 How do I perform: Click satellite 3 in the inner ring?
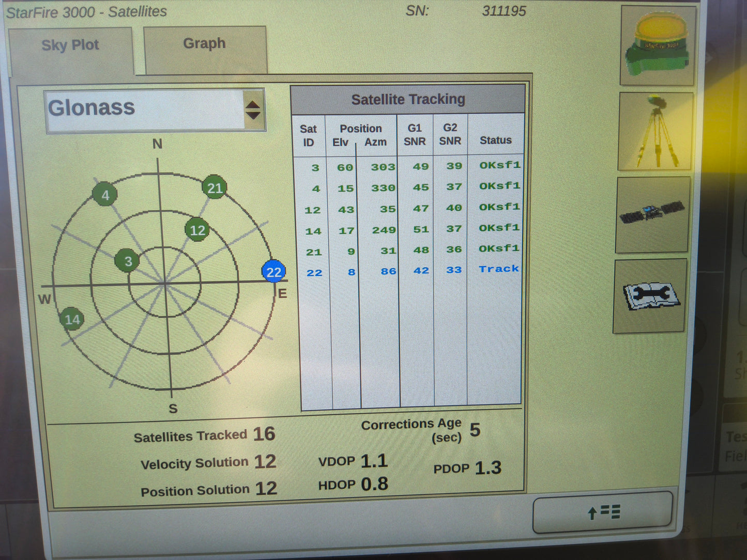point(128,261)
